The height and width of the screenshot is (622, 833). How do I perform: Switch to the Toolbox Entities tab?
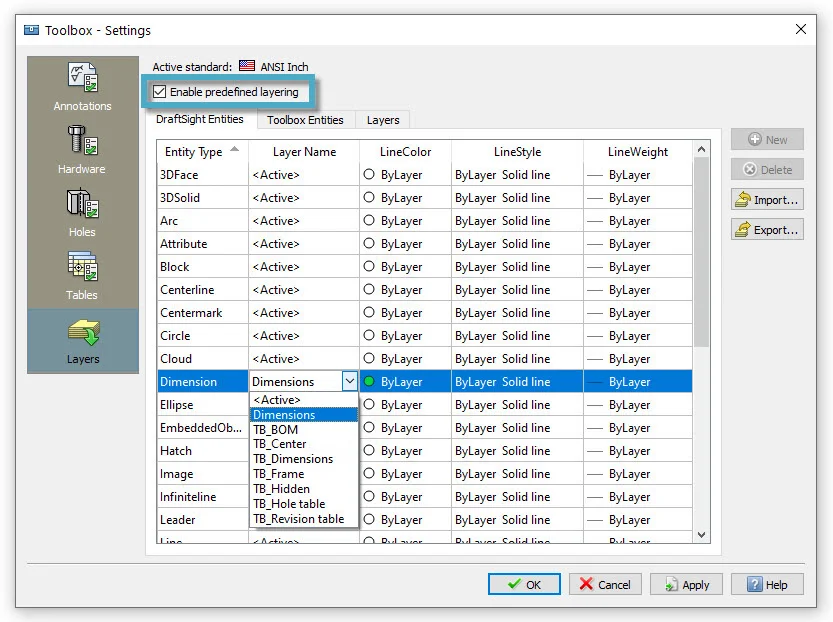(x=305, y=120)
